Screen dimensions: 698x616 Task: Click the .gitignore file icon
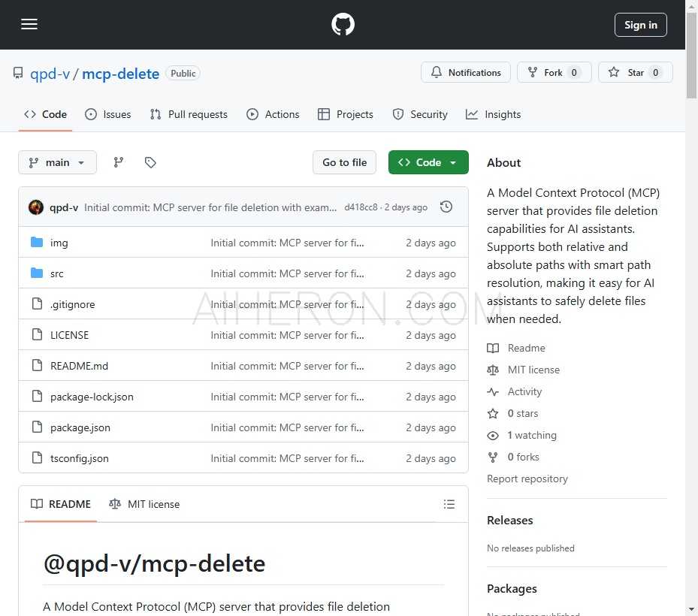[x=38, y=303]
